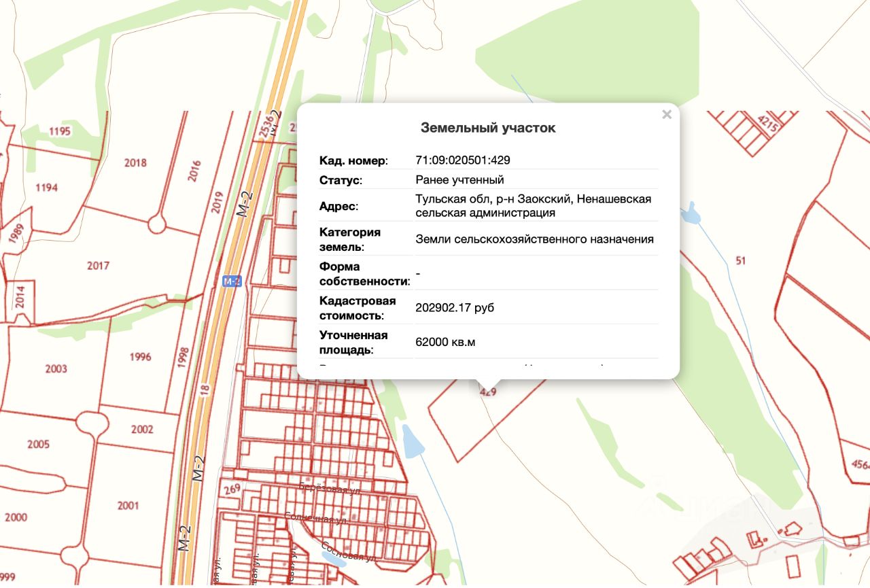Click the Берёзовая ул. street label

pyautogui.click(x=329, y=489)
